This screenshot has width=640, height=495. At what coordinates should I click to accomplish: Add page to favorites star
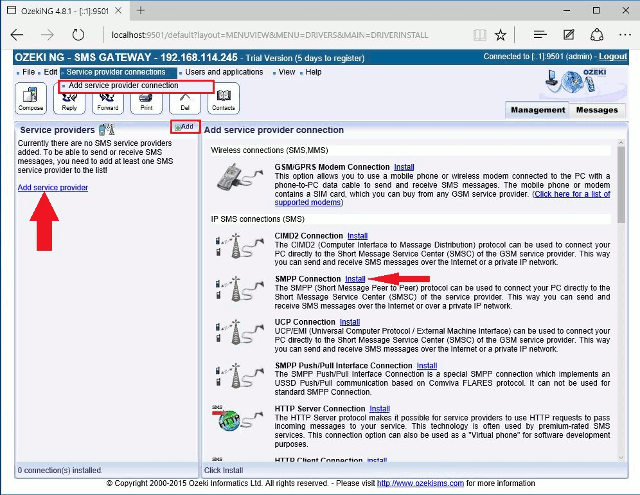point(500,35)
